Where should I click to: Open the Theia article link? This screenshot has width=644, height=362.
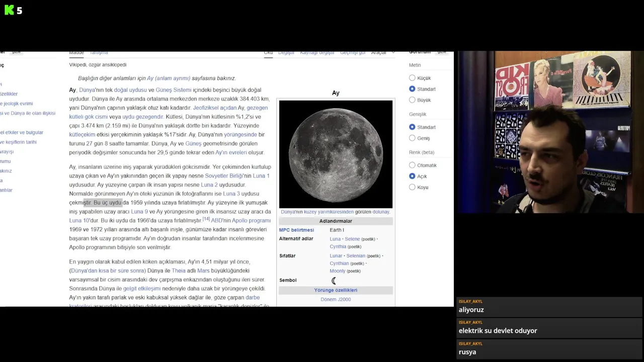tap(179, 270)
